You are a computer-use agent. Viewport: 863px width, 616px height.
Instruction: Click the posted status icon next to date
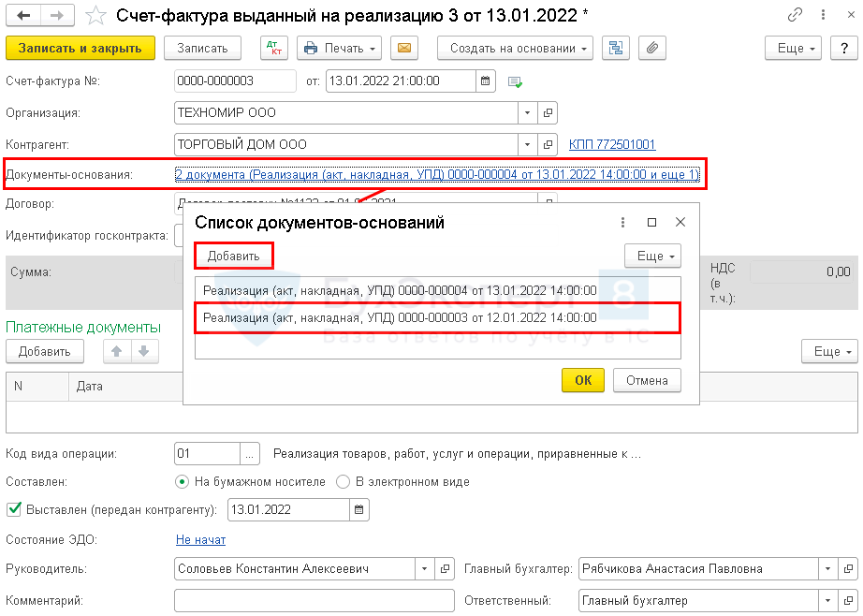(x=515, y=81)
